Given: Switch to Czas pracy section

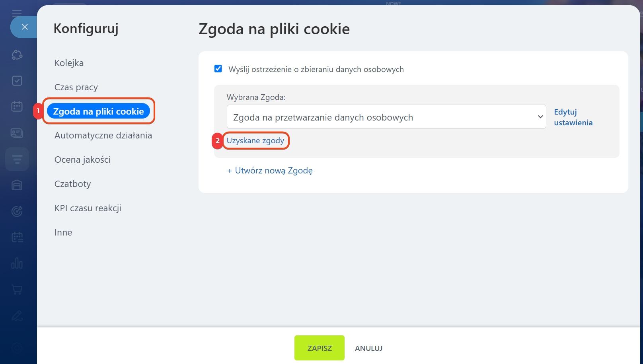Looking at the screenshot, I should 76,87.
